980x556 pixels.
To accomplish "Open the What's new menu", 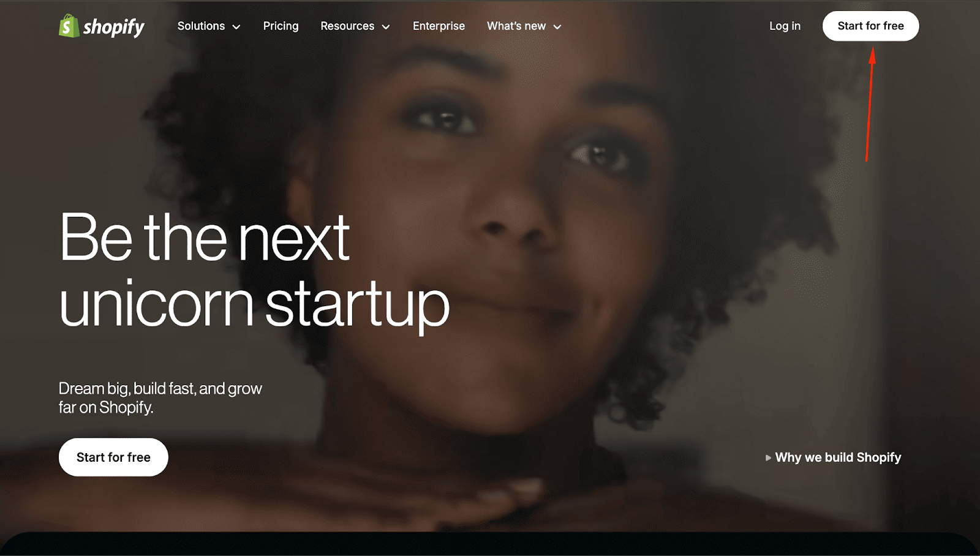I will 524,26.
